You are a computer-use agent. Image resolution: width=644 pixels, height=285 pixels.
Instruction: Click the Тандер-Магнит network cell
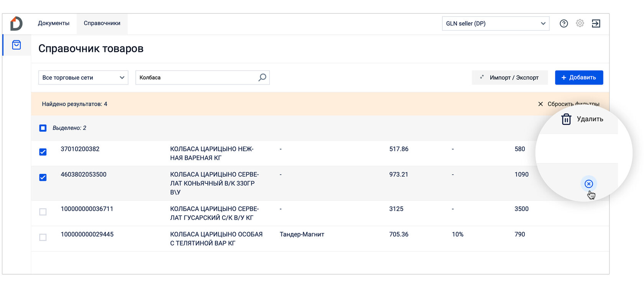click(x=302, y=234)
